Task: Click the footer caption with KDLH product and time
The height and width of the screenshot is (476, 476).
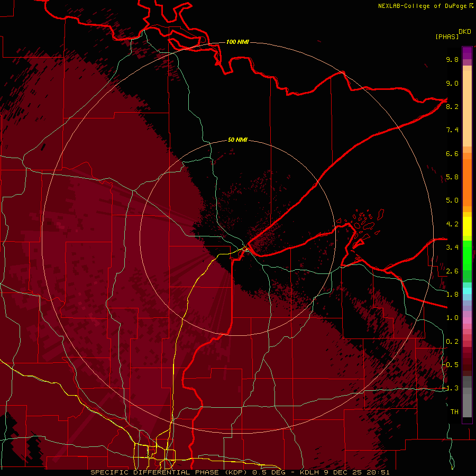Action: point(240,472)
